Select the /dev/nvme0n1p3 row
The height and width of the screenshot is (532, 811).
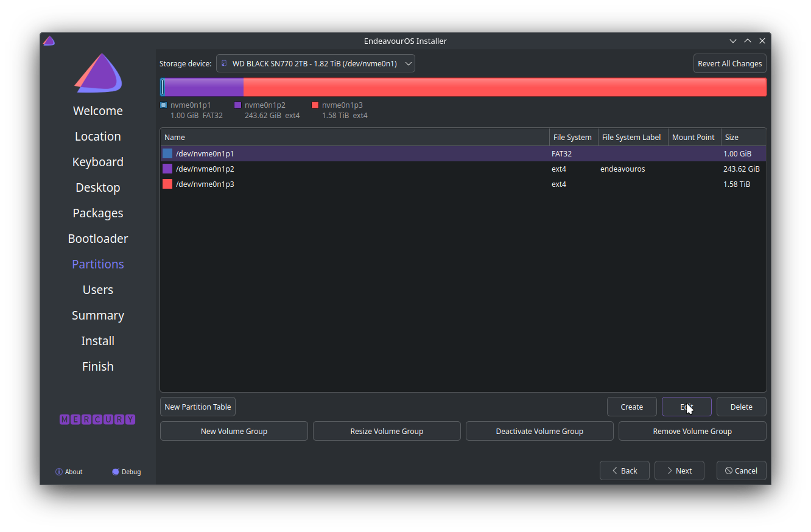(463, 184)
